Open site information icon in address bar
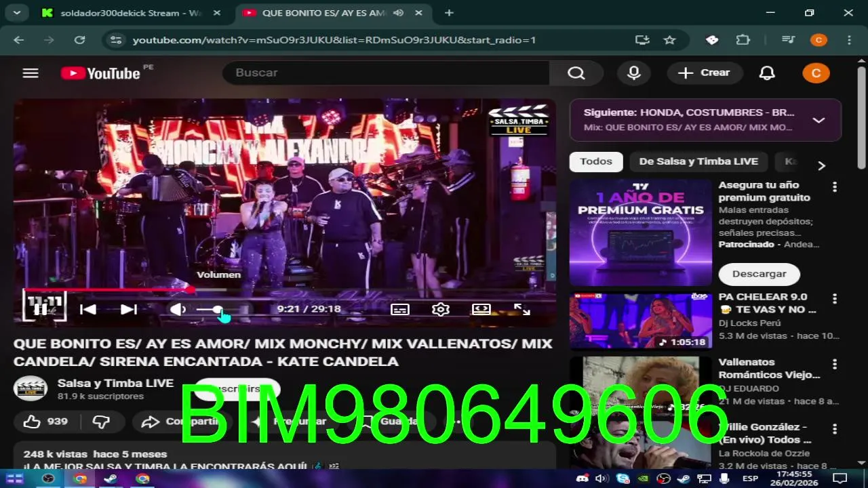 point(116,40)
